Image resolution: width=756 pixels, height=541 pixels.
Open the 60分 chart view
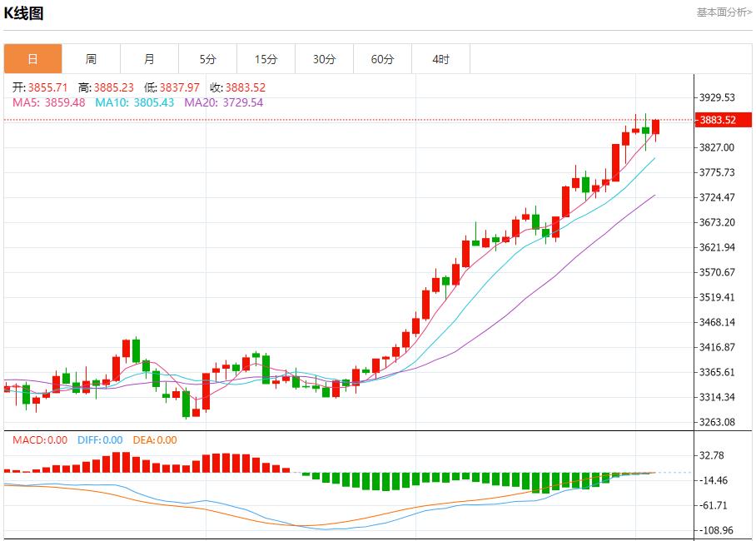pyautogui.click(x=383, y=59)
